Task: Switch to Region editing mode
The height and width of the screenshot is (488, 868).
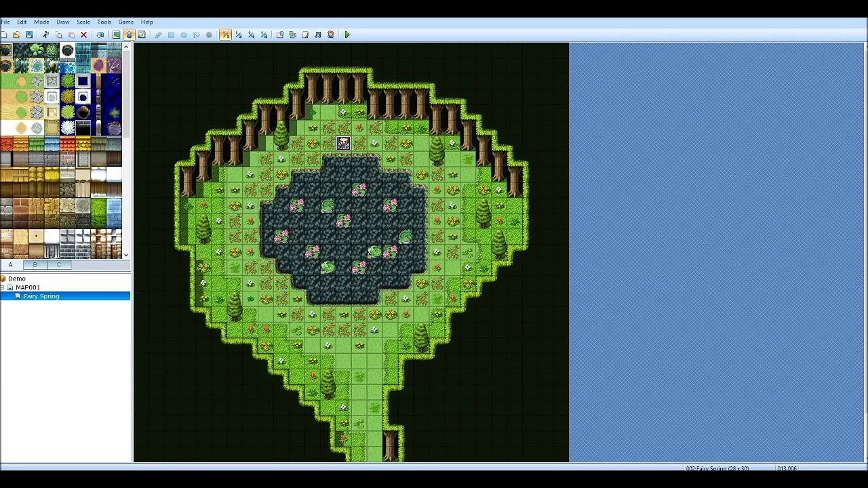Action: pos(142,35)
